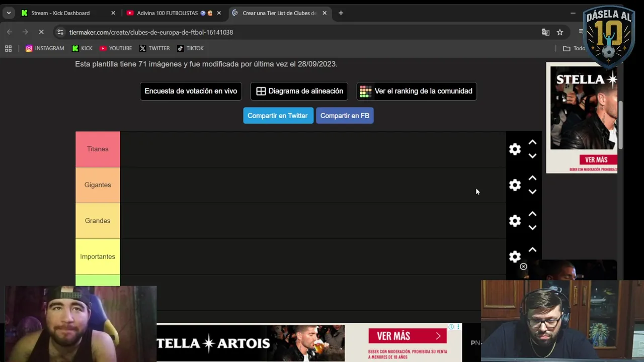
Task: Close the Kick Dashboard tab
Action: [113, 13]
